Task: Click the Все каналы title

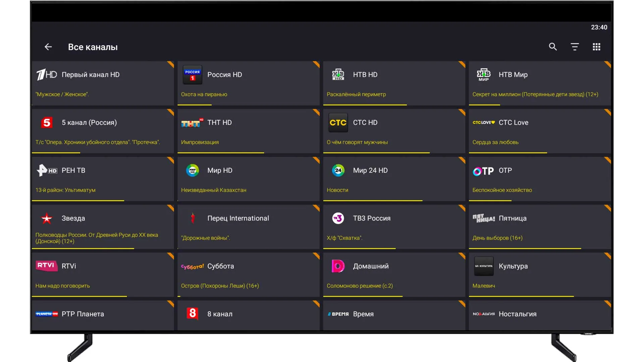Action: [x=93, y=47]
